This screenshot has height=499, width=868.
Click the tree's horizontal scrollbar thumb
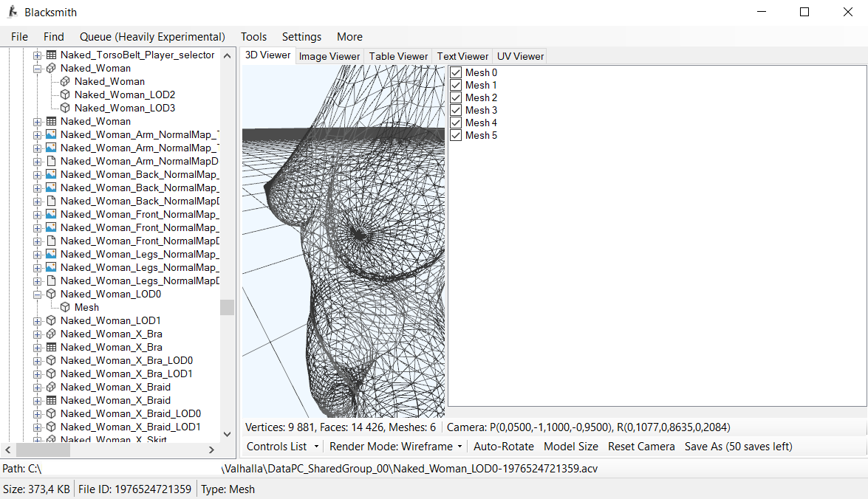point(43,450)
